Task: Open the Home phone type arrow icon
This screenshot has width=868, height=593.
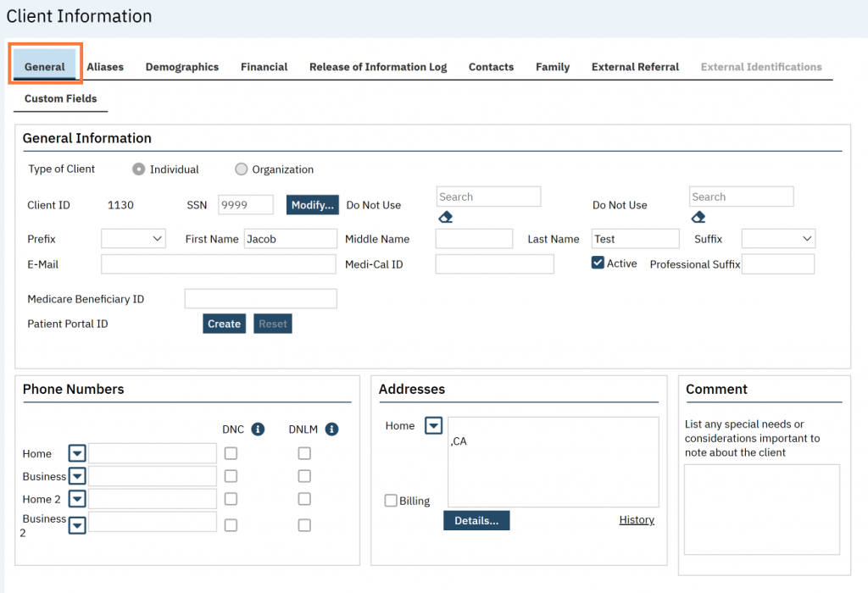Action: [77, 454]
